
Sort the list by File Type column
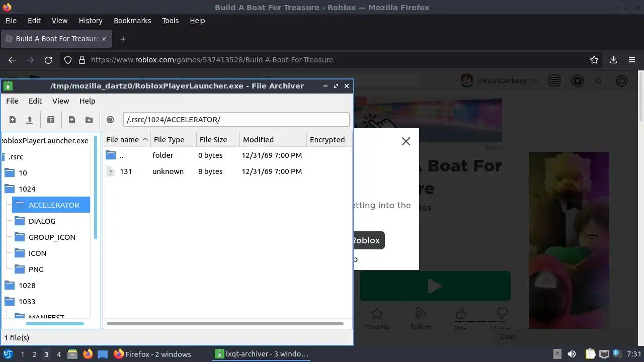click(174, 140)
